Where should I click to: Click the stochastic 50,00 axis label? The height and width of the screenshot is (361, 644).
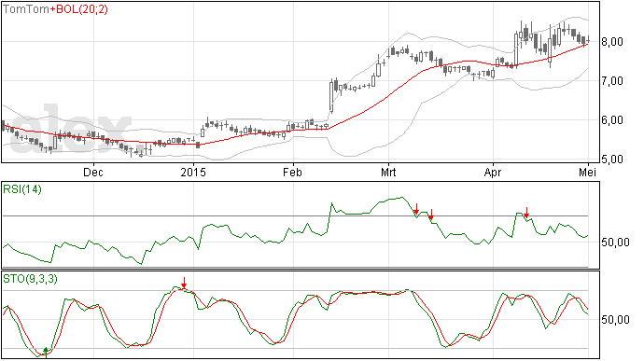point(615,320)
